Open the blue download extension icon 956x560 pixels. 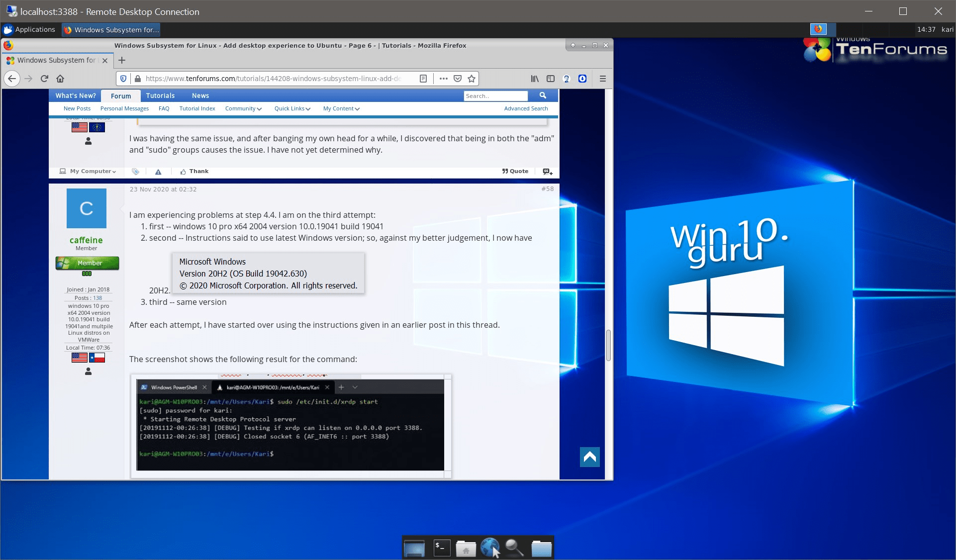click(x=582, y=79)
